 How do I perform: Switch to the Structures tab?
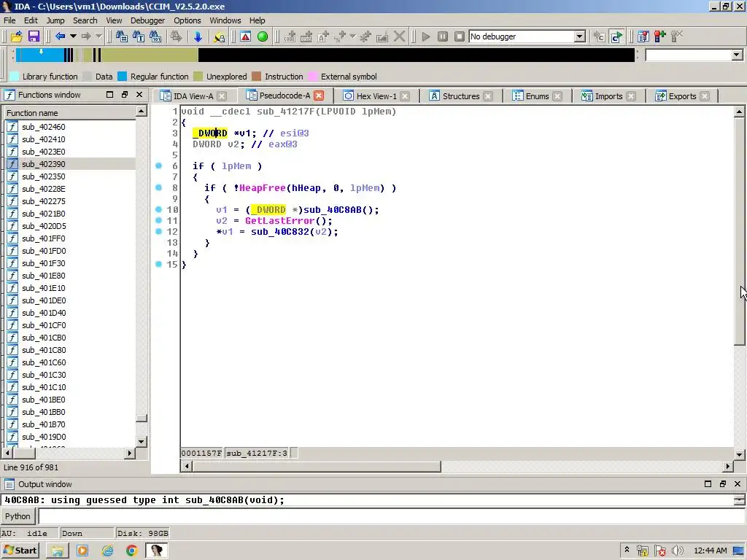pyautogui.click(x=461, y=96)
